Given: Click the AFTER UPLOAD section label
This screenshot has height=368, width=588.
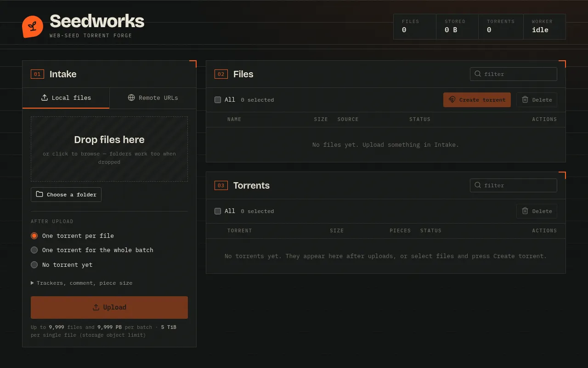Looking at the screenshot, I should click(52, 221).
